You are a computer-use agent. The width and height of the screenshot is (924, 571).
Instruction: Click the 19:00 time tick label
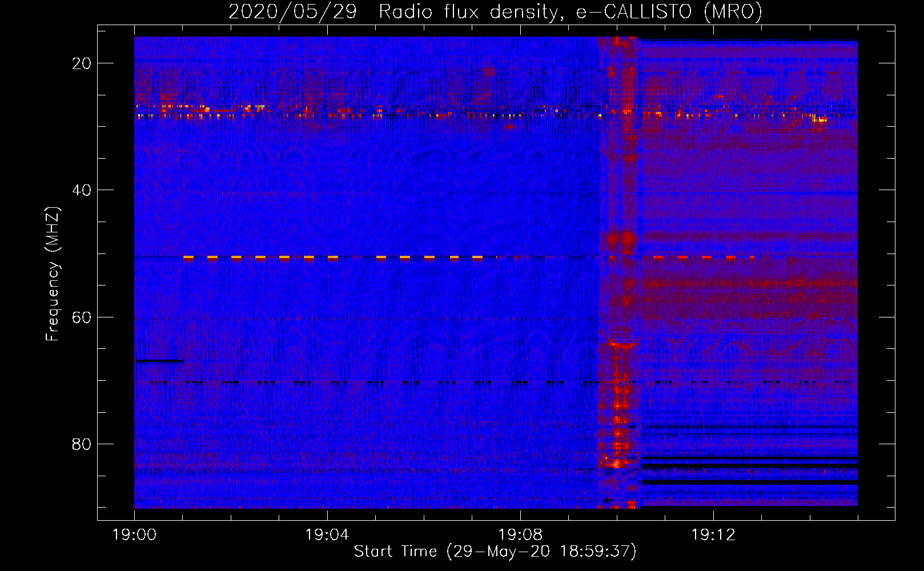click(135, 535)
